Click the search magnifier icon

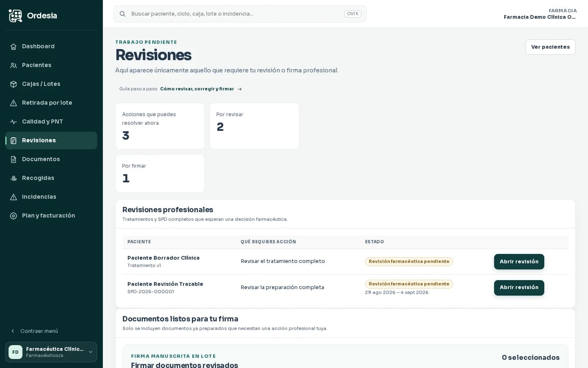pyautogui.click(x=122, y=14)
